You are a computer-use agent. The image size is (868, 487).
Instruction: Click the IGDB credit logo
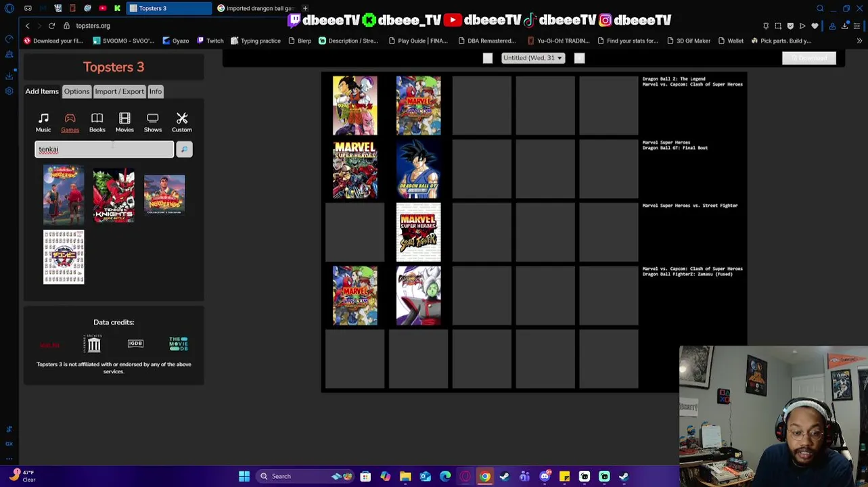click(135, 344)
